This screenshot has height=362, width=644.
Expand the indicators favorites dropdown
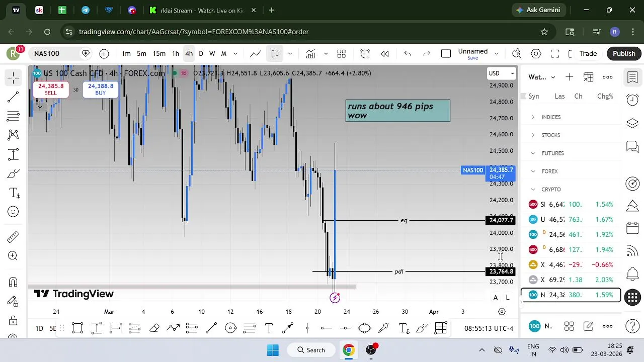pos(326,54)
